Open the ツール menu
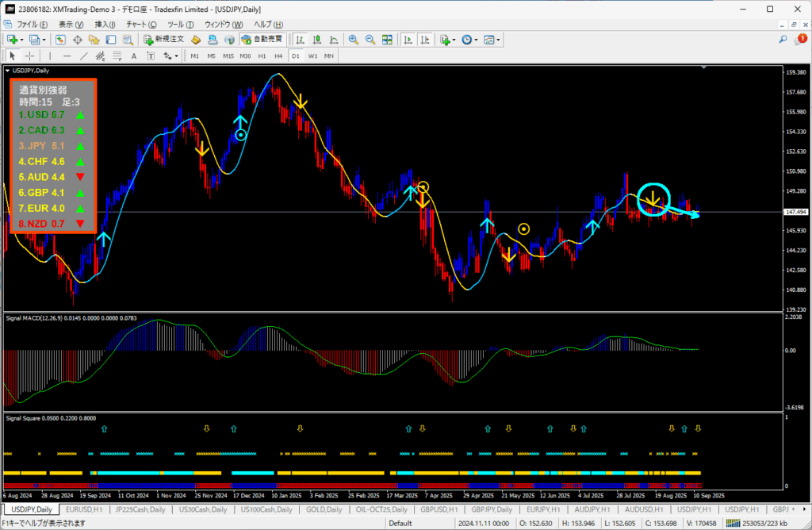Image resolution: width=812 pixels, height=530 pixels. 181,25
